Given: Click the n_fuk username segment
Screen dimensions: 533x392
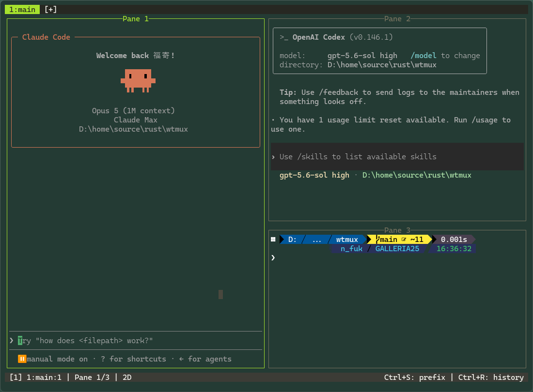Looking at the screenshot, I should pyautogui.click(x=351, y=248).
